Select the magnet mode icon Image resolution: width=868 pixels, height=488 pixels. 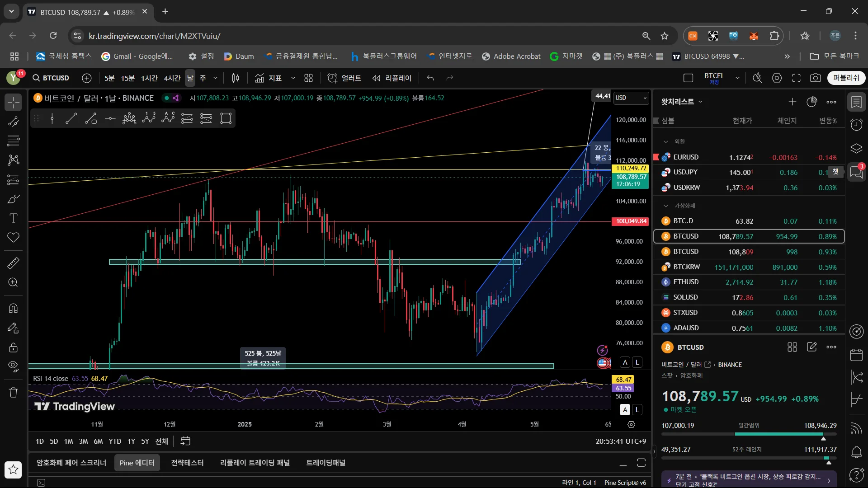pos(14,308)
